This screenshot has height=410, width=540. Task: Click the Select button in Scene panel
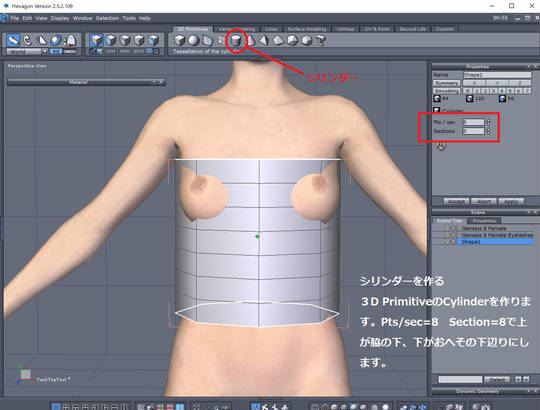497,379
